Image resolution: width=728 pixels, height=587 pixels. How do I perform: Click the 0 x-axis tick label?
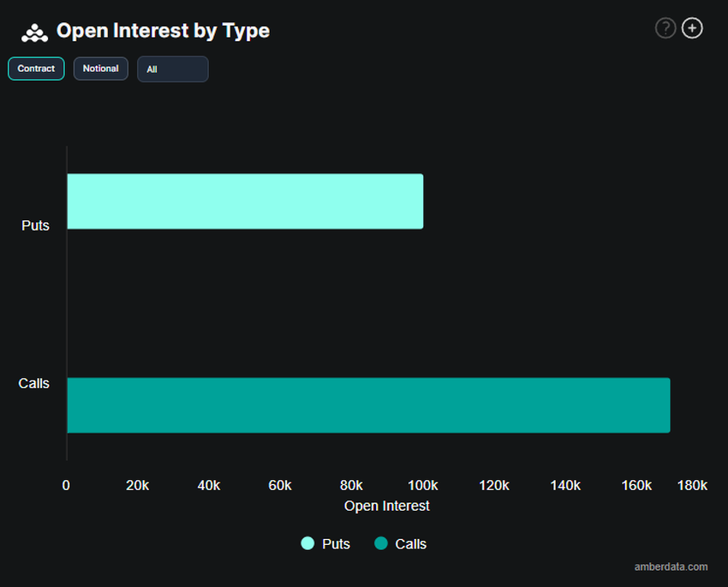tap(66, 485)
